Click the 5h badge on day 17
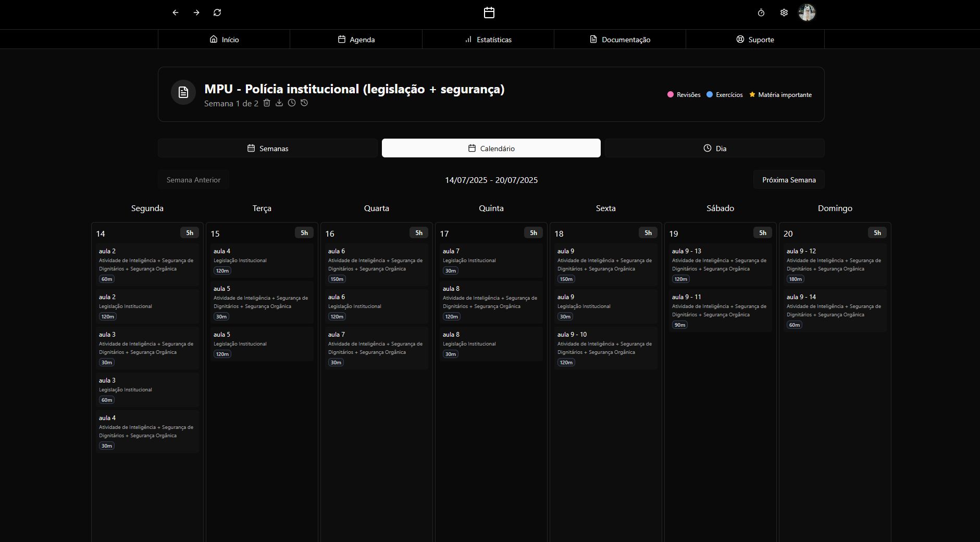The image size is (980, 542). (534, 233)
